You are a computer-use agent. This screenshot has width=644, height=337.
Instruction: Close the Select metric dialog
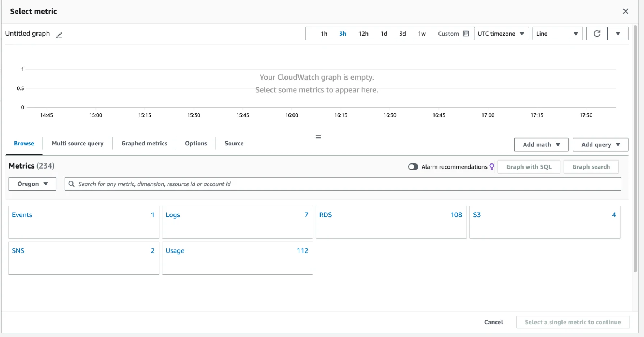click(626, 11)
